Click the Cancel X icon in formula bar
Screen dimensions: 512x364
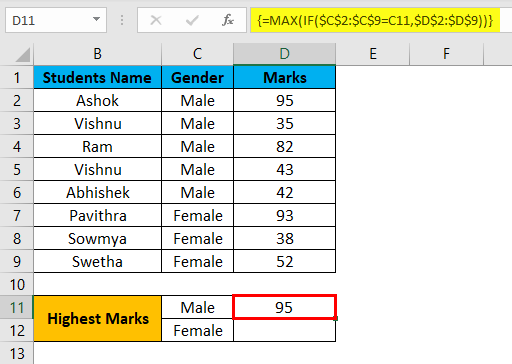pyautogui.click(x=156, y=20)
